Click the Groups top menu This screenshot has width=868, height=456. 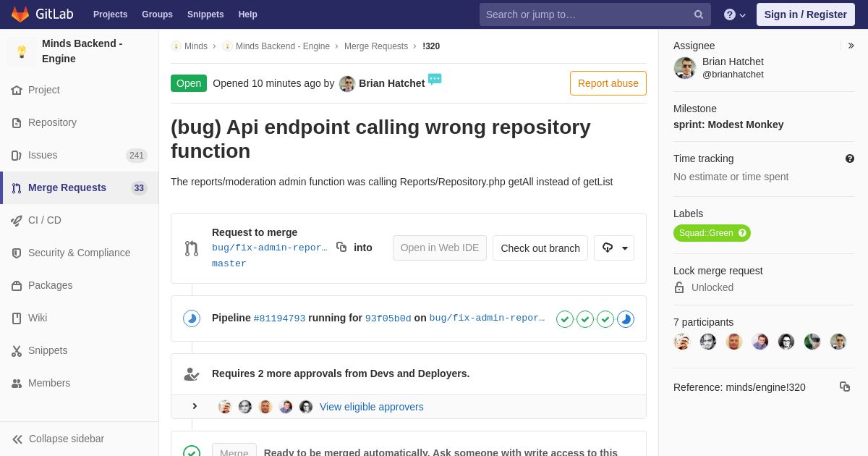coord(157,14)
